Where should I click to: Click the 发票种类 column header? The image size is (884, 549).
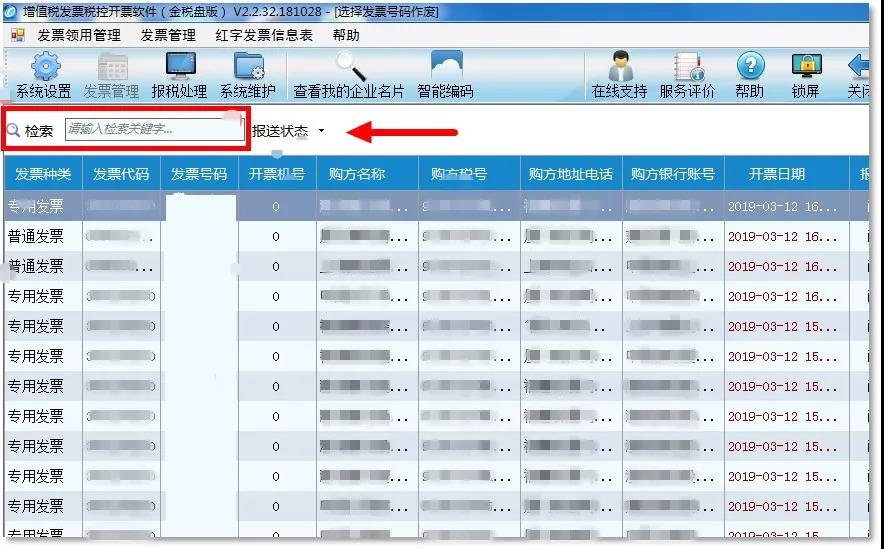coord(43,174)
